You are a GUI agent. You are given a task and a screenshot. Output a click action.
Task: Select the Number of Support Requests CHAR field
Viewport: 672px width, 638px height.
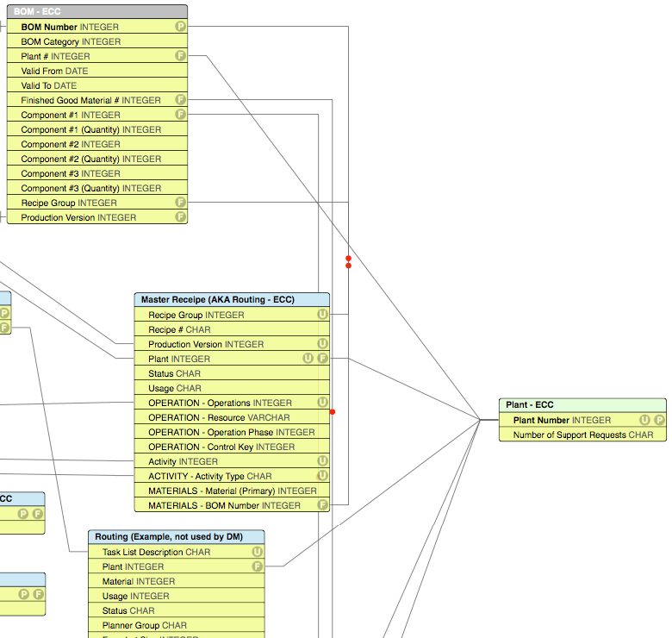582,435
